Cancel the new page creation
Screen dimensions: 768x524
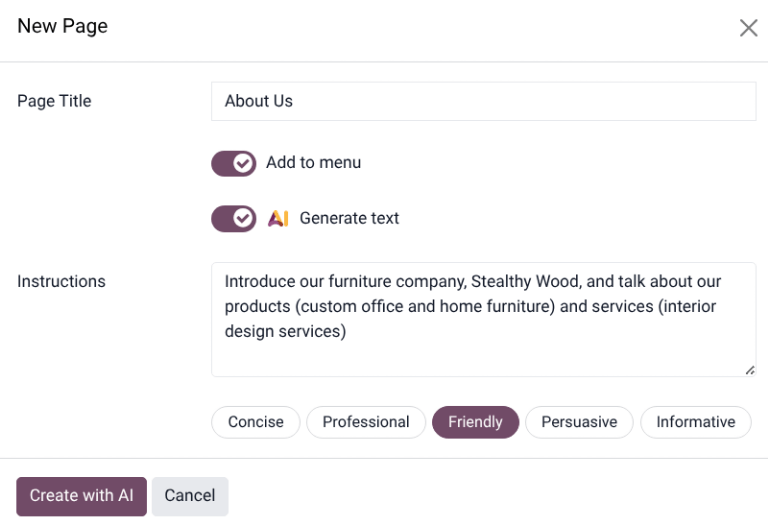pos(190,496)
